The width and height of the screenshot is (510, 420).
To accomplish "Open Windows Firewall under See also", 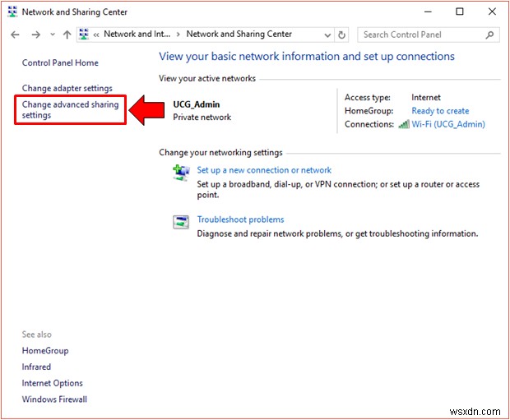I will click(x=54, y=399).
